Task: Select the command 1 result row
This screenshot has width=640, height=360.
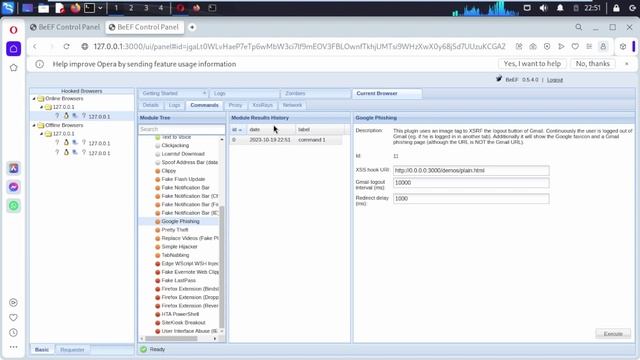Action: coord(286,140)
